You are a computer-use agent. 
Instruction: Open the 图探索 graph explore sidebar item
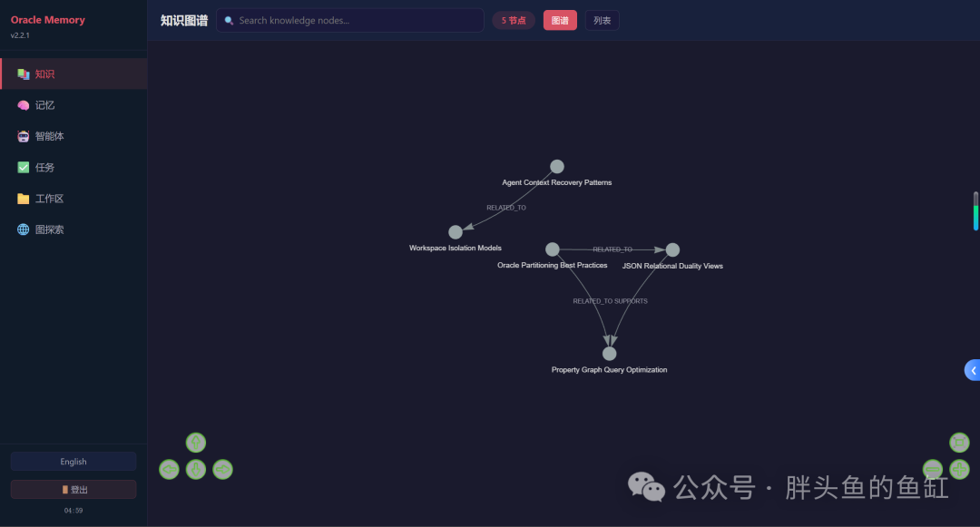pos(73,229)
